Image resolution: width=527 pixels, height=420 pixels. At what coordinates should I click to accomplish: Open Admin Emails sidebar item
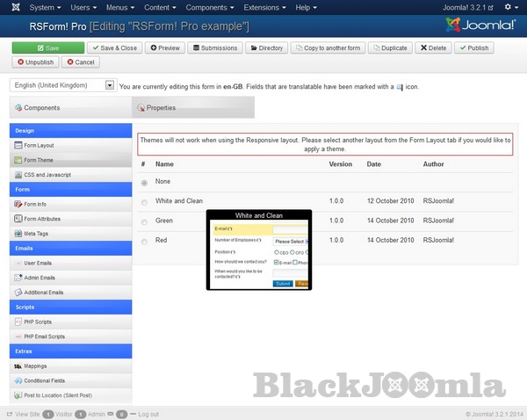40,278
